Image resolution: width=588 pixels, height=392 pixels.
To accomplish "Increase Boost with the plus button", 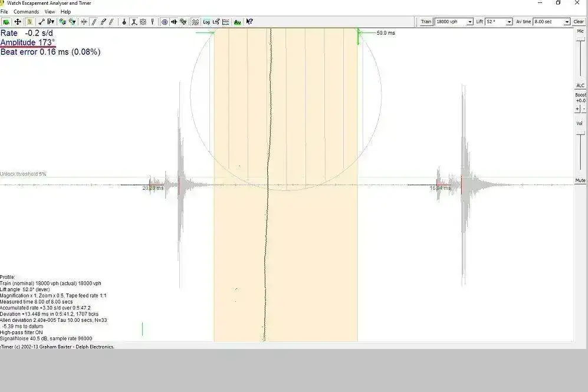I will pos(577,109).
